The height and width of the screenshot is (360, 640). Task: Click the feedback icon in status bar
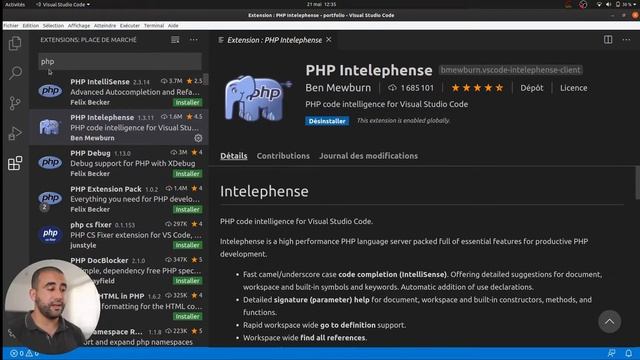click(611, 353)
